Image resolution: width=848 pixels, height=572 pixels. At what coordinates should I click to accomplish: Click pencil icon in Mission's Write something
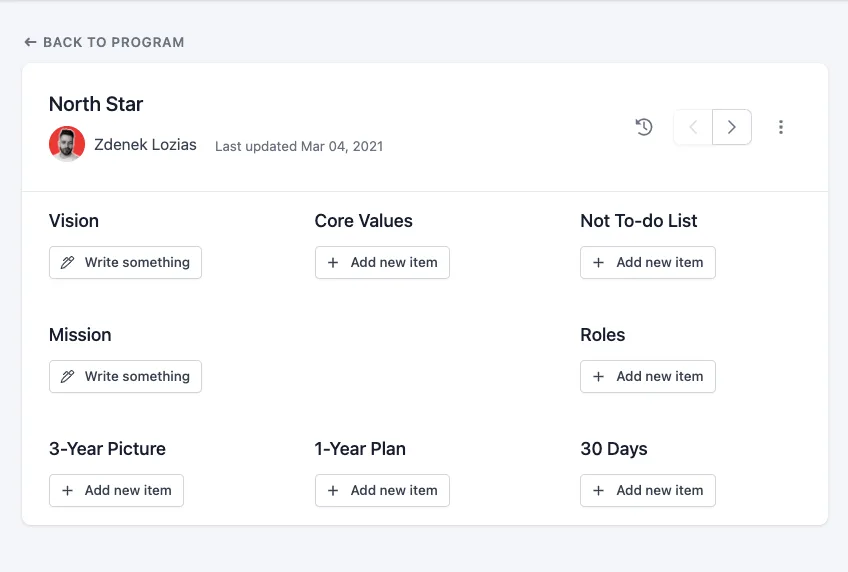[68, 376]
